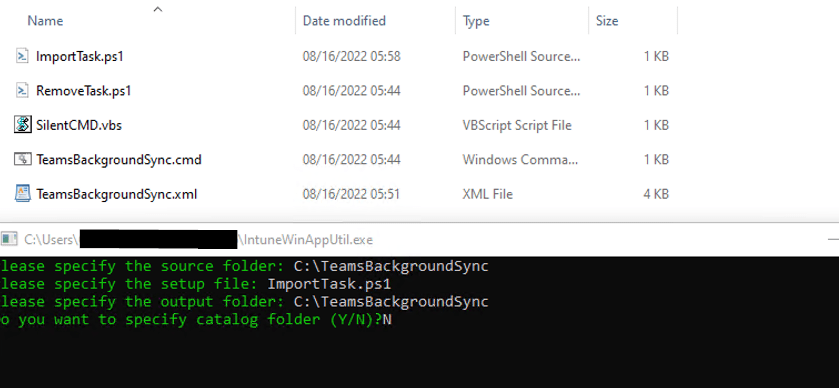The height and width of the screenshot is (388, 839).
Task: Click ImportTask.ps1 in the setup file line
Action: (329, 284)
